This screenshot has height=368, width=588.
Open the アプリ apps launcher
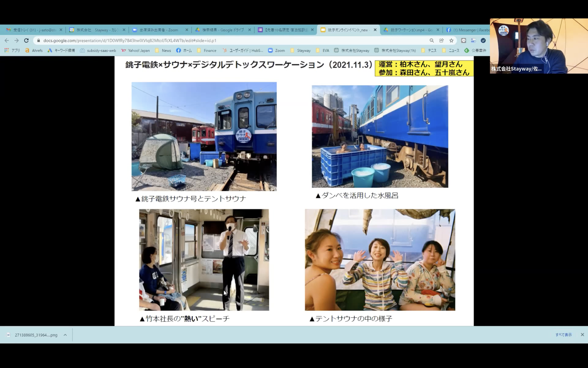coord(12,50)
